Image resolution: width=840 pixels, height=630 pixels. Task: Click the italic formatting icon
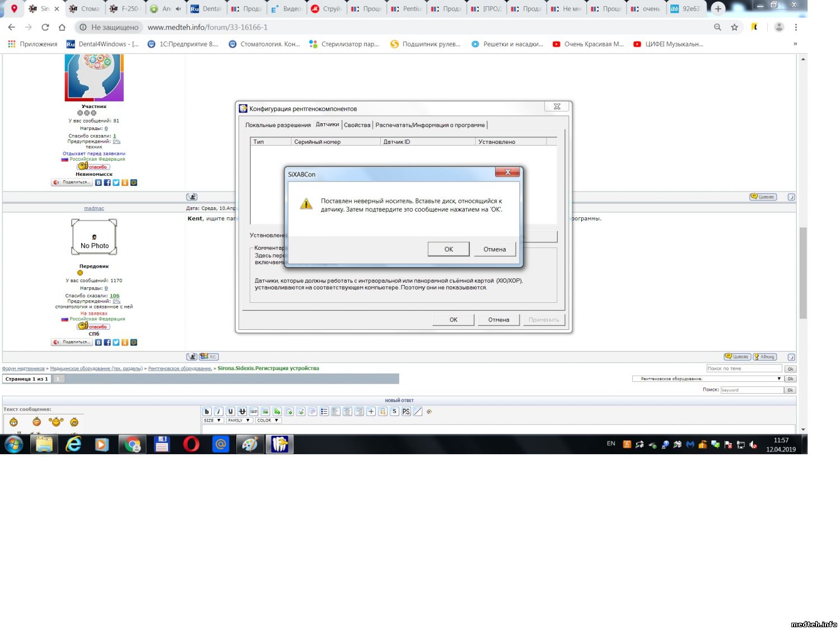tap(218, 412)
